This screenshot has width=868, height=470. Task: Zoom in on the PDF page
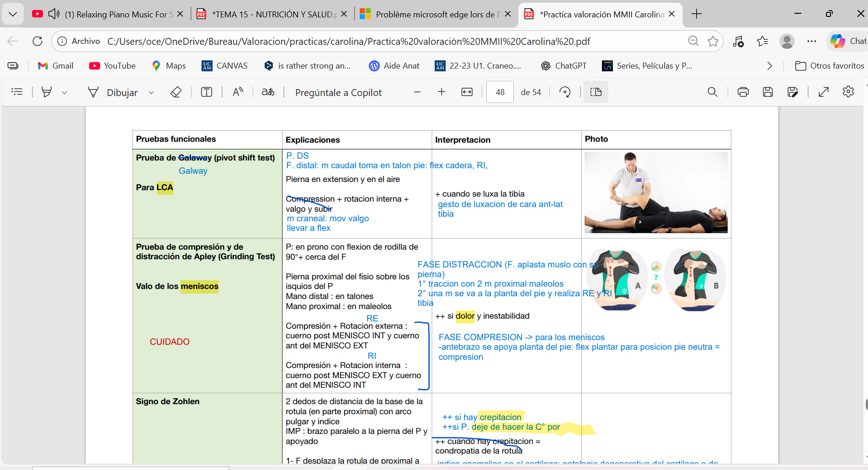click(442, 92)
